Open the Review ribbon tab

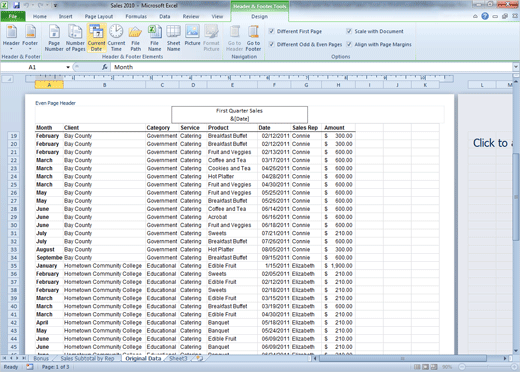tap(191, 16)
